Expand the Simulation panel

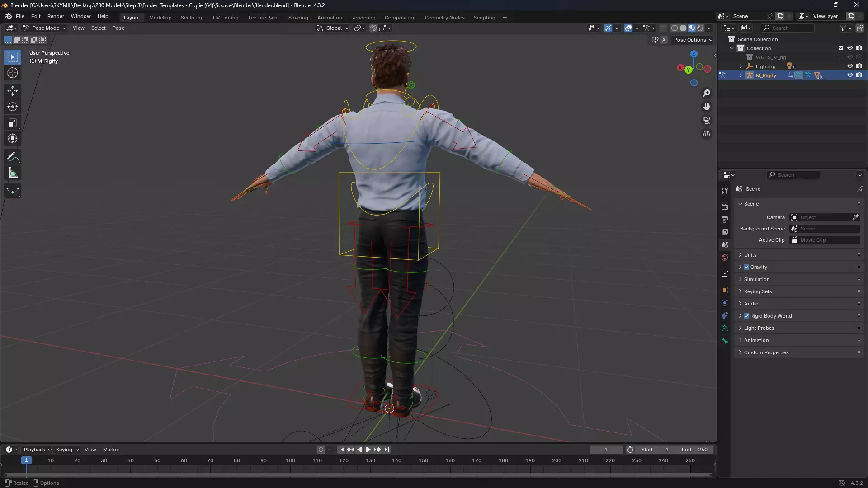click(799, 279)
